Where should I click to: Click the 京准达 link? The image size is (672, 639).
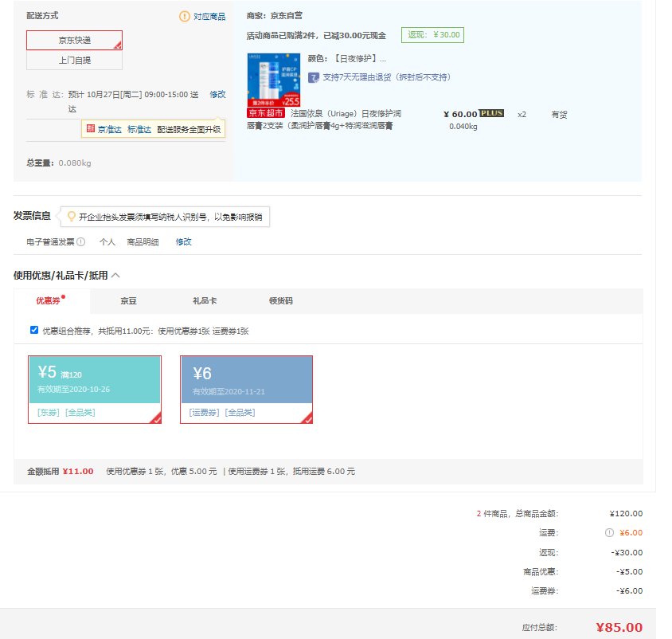click(109, 130)
